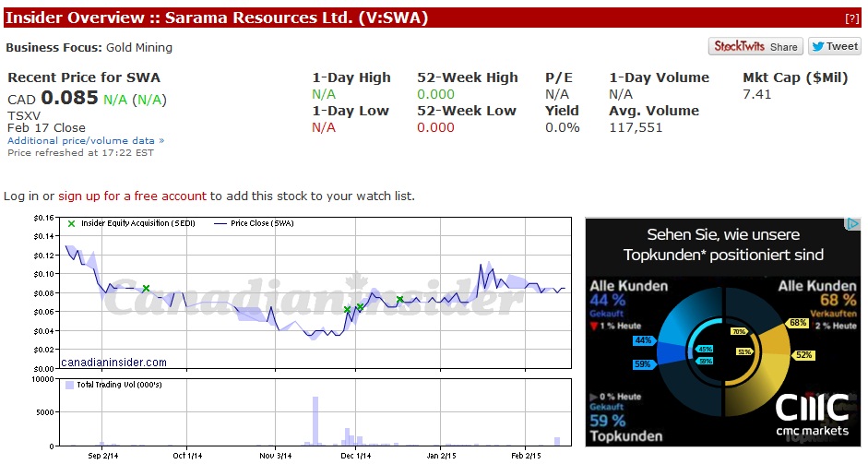Click the Total Trading Vol legend swatch

click(70, 385)
